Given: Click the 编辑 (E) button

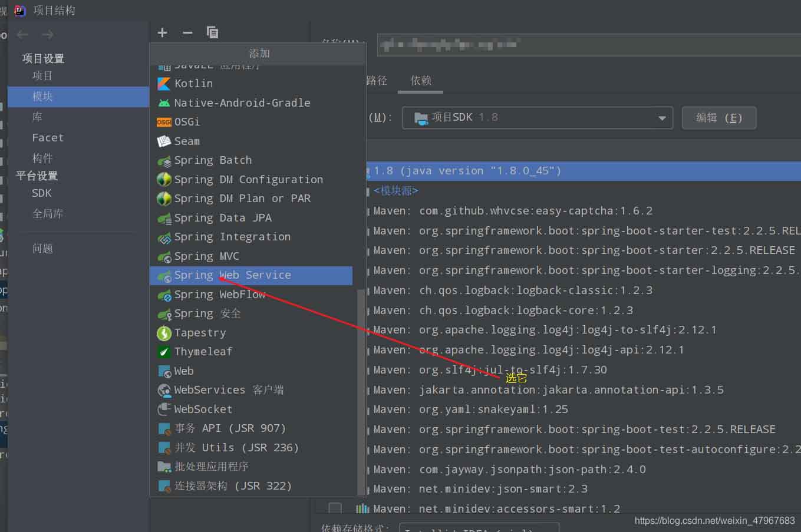Looking at the screenshot, I should coord(718,117).
